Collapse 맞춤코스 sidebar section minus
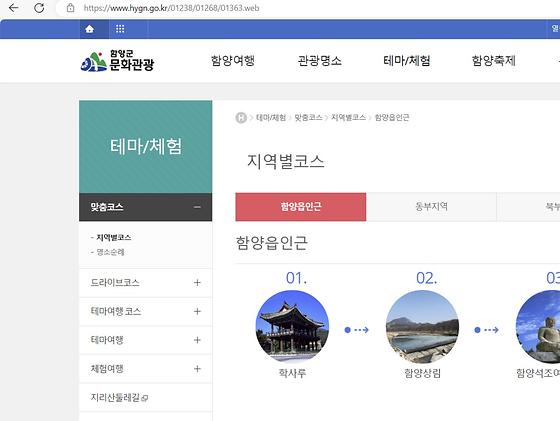 tap(197, 207)
